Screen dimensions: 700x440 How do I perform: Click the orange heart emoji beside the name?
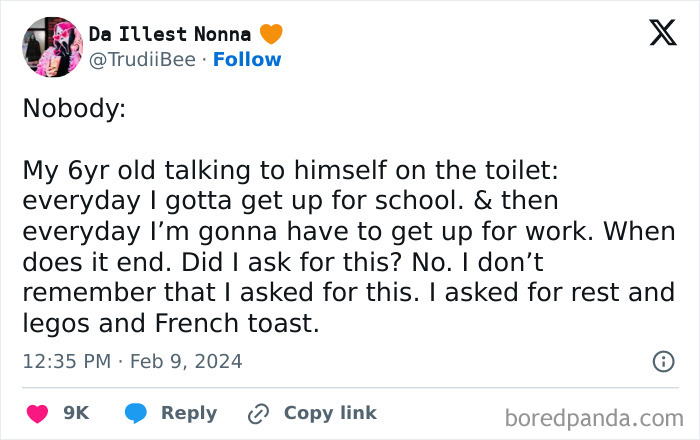click(271, 34)
